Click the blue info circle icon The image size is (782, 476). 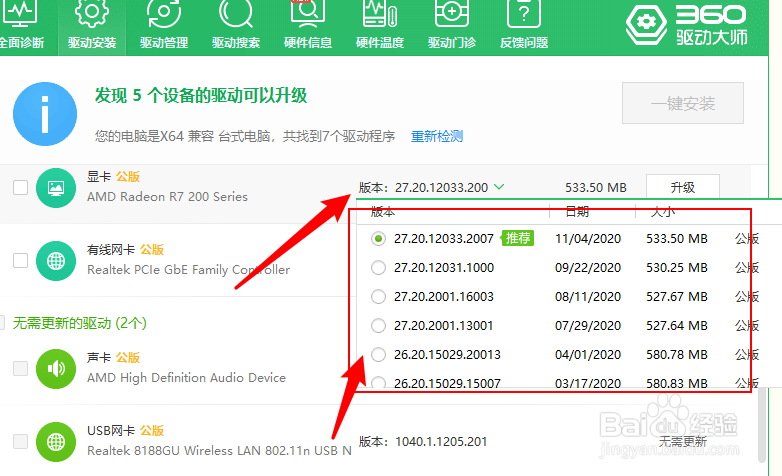(45, 114)
